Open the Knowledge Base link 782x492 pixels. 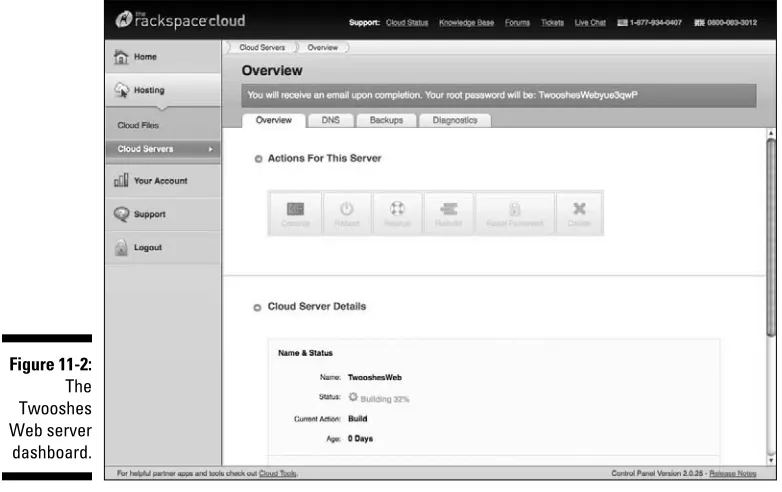point(466,22)
